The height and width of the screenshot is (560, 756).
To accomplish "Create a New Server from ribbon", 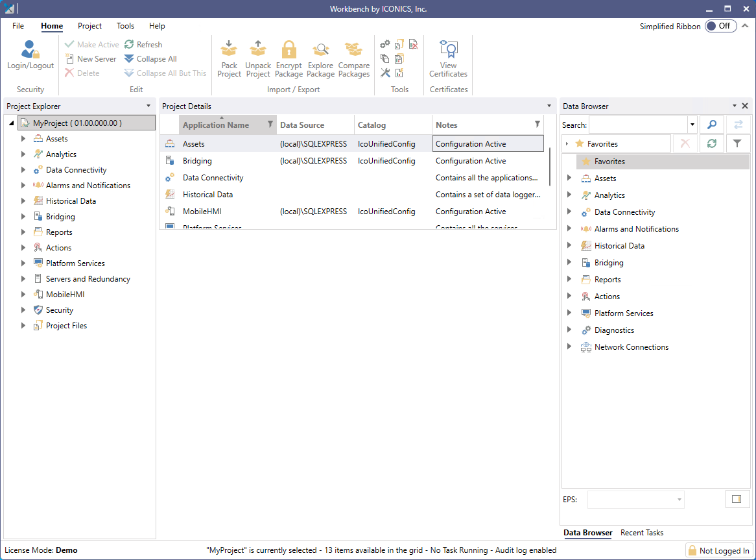I will (91, 59).
